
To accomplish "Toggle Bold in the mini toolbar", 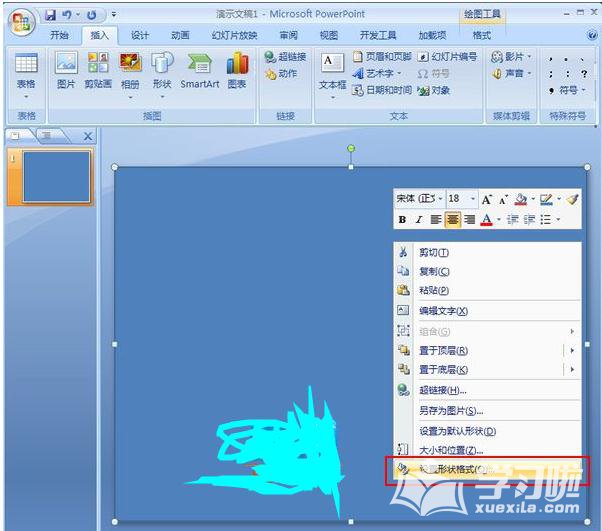I will pyautogui.click(x=402, y=220).
